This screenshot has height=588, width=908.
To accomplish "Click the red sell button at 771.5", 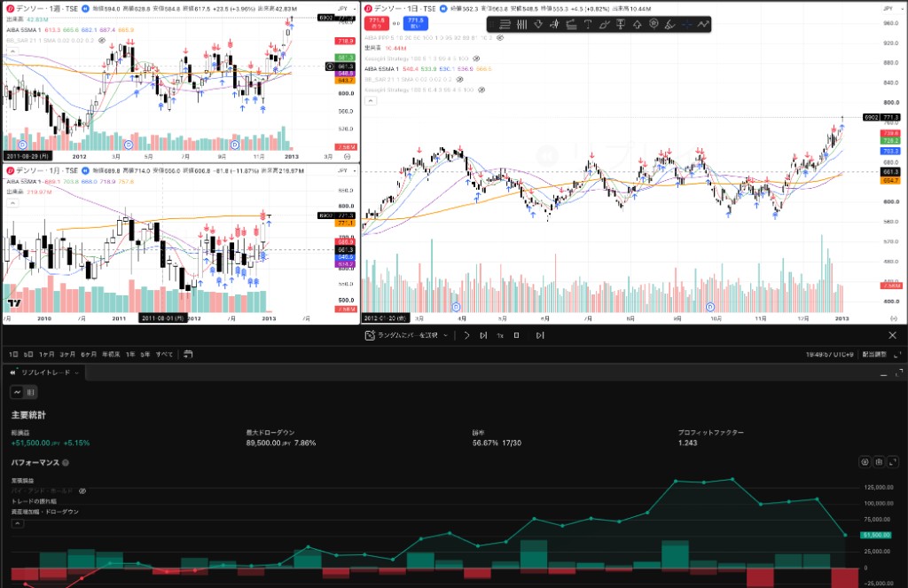I will 376,23.
